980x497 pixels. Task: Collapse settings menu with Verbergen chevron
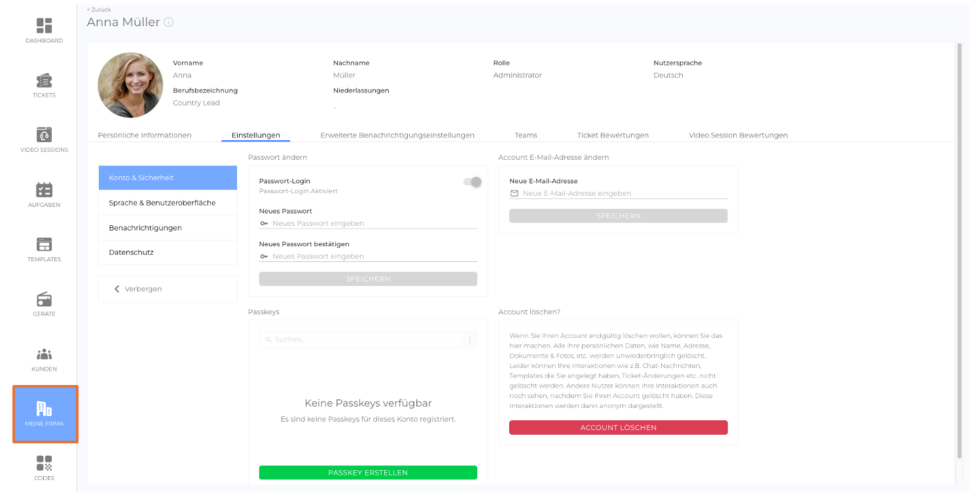click(x=117, y=289)
